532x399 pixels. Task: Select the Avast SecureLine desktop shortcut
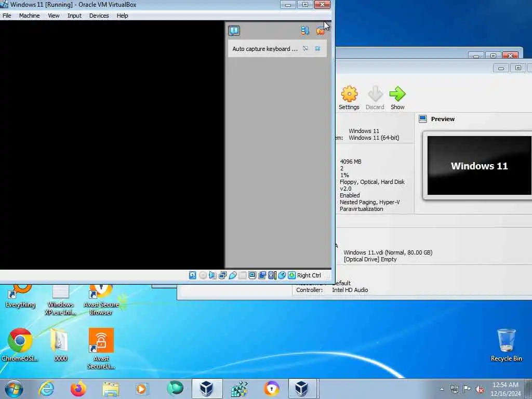coord(101,349)
